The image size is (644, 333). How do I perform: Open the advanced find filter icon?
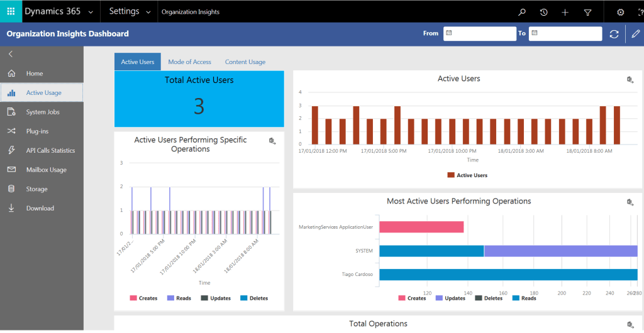pyautogui.click(x=587, y=12)
